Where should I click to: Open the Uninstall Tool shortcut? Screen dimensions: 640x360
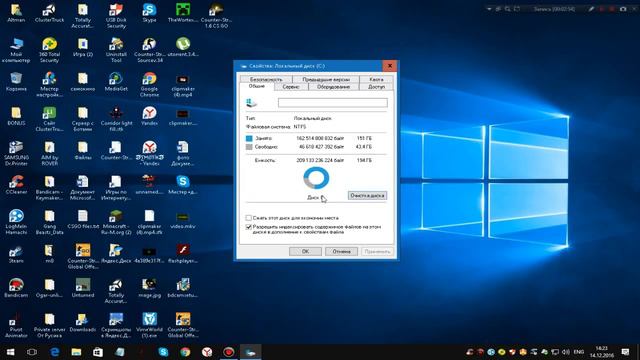116,50
